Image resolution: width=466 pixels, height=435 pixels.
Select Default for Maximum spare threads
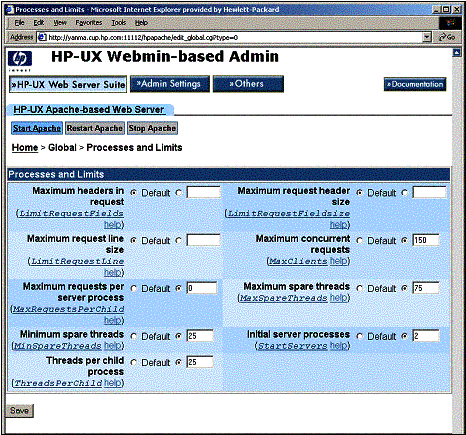[x=360, y=288]
